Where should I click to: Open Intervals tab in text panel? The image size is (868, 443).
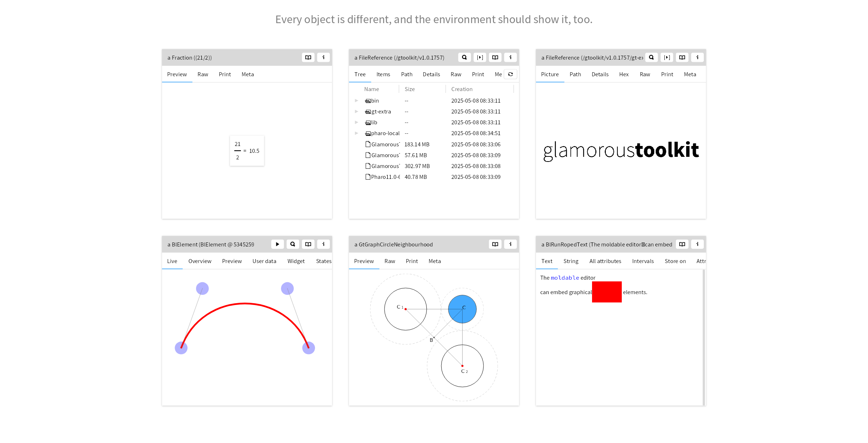coord(643,261)
